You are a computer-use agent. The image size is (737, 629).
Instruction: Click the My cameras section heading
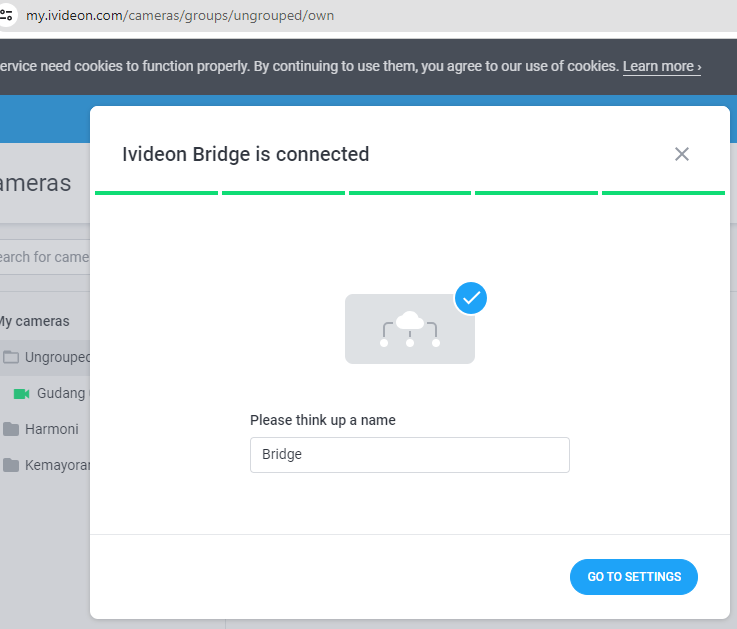(34, 321)
